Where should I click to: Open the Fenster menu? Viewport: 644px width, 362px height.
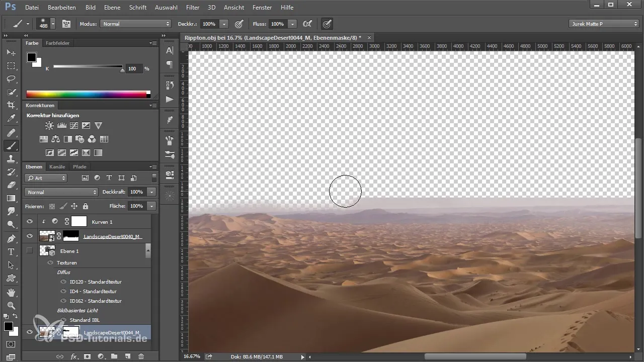pos(262,8)
